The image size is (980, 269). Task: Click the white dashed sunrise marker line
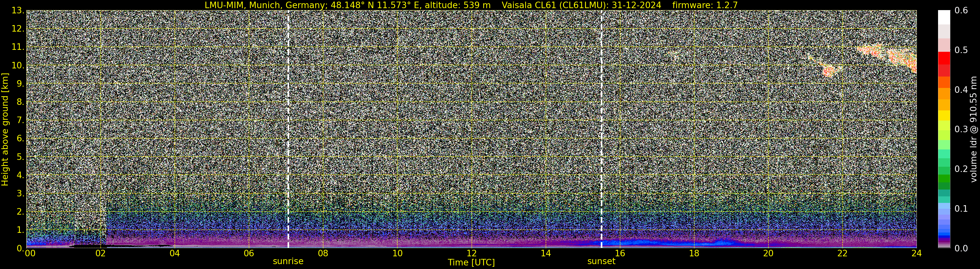(x=288, y=129)
